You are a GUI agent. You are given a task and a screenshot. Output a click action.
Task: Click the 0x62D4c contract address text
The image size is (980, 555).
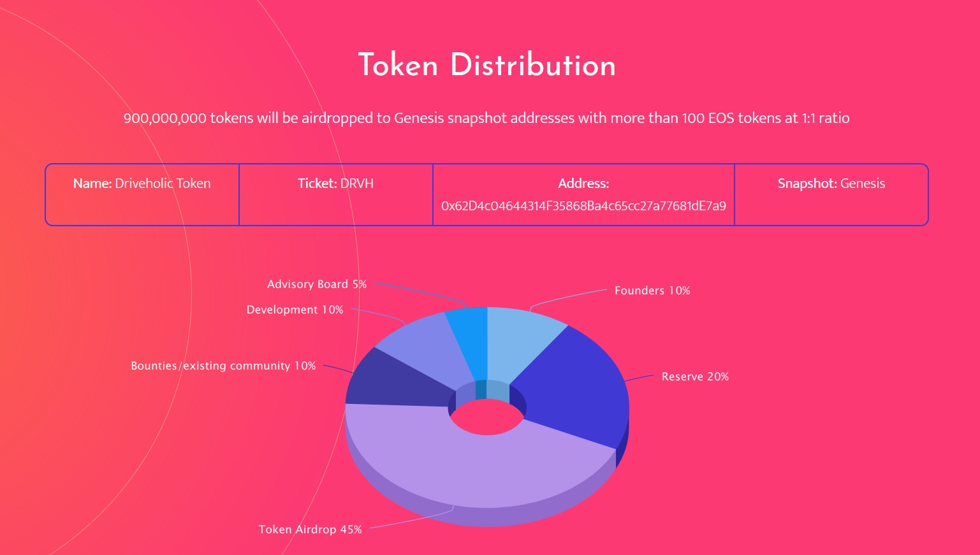tap(583, 206)
